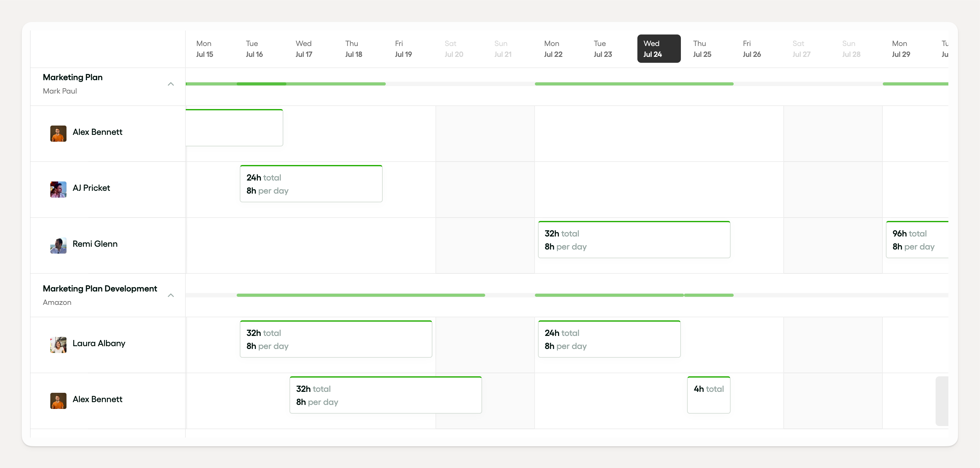Open Remi Glenn's 96h total allocation block
This screenshot has height=468, width=980.
click(917, 240)
